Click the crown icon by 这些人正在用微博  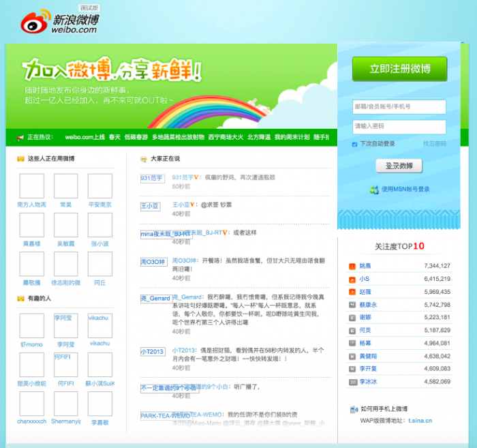[x=20, y=159]
